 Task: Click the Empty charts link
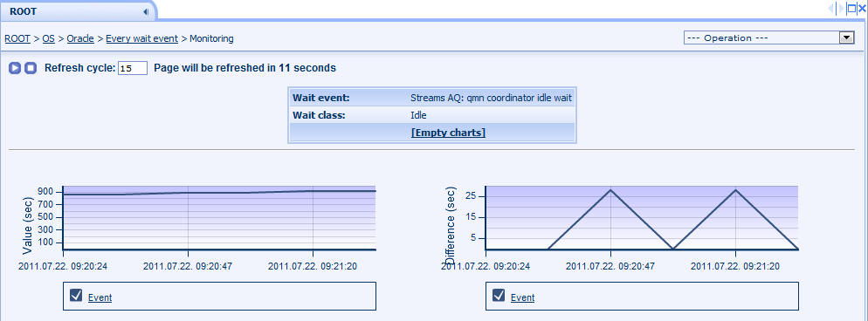point(448,133)
